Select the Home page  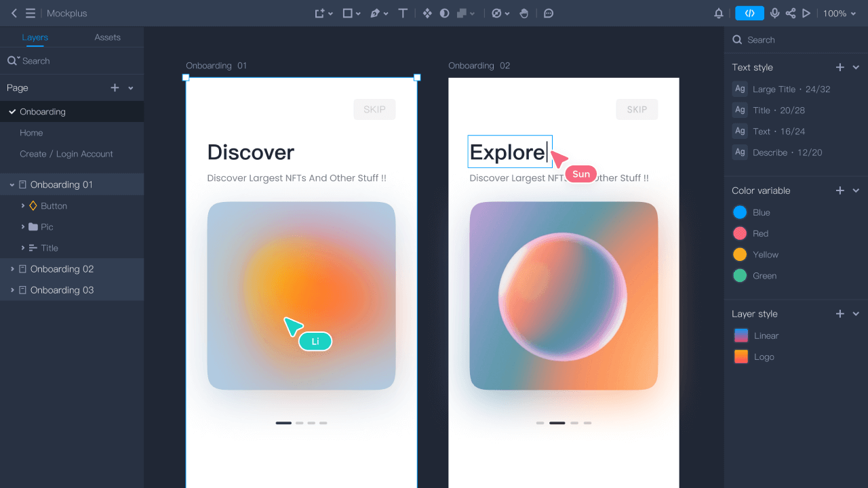pyautogui.click(x=31, y=133)
